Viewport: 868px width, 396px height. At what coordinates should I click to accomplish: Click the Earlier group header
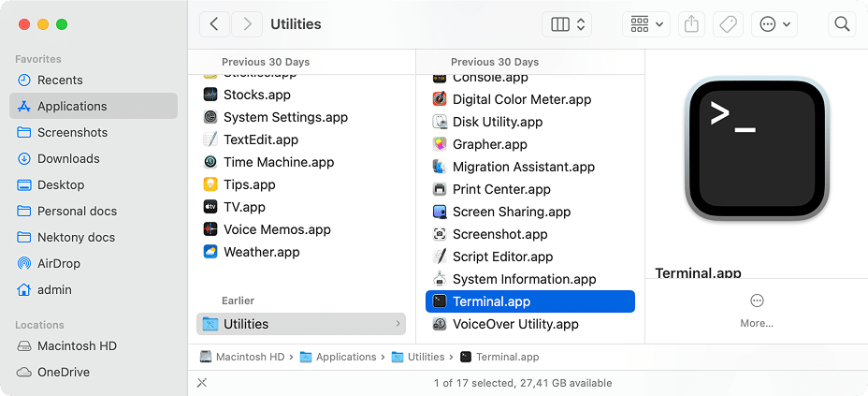238,301
